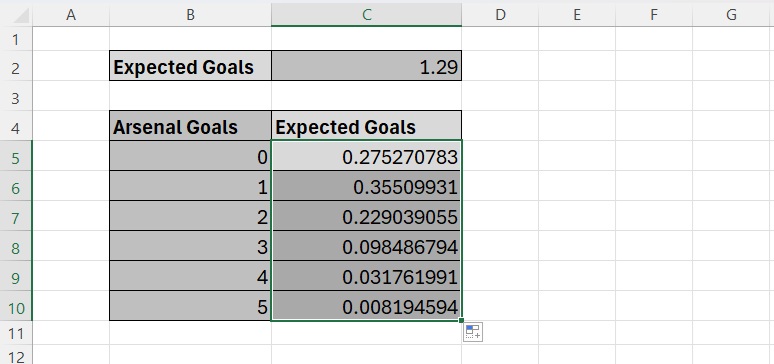Select row 11 header
The height and width of the screenshot is (364, 774).
coord(16,333)
